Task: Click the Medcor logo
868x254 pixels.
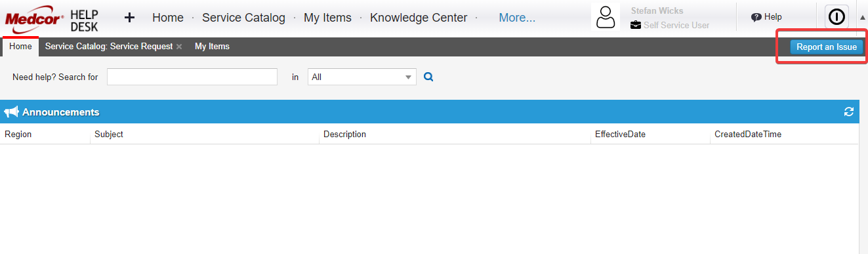Action: click(x=34, y=19)
